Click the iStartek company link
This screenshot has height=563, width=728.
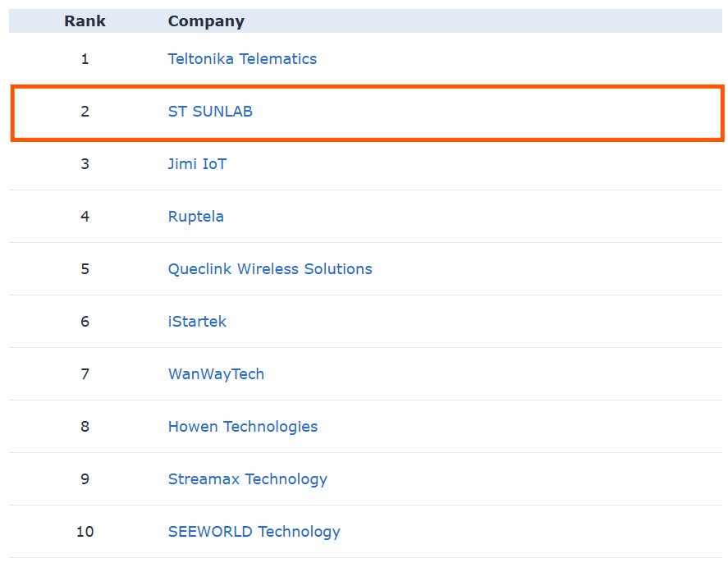point(197,322)
